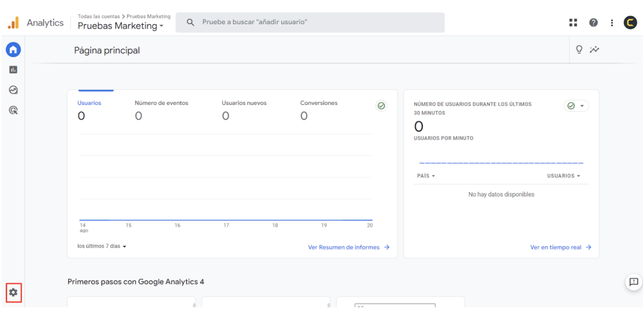The width and height of the screenshot is (644, 309).
Task: Click the data quality check icon on Usuarios card
Action: point(381,106)
